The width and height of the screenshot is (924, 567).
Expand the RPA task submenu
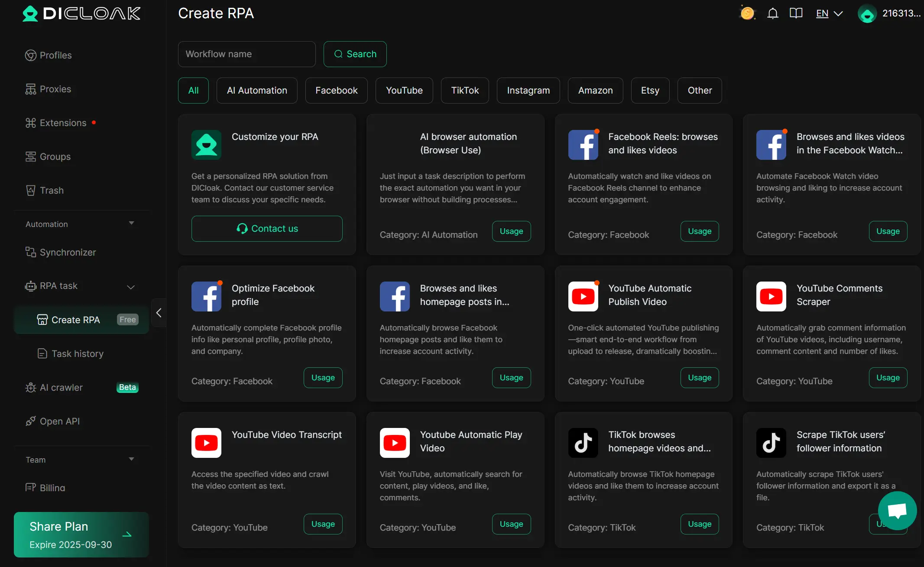click(131, 287)
